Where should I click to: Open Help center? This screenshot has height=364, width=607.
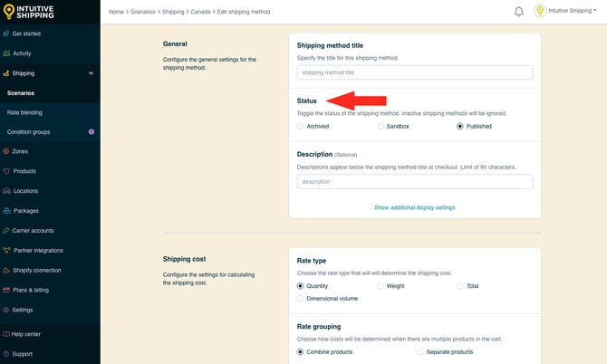pyautogui.click(x=26, y=334)
